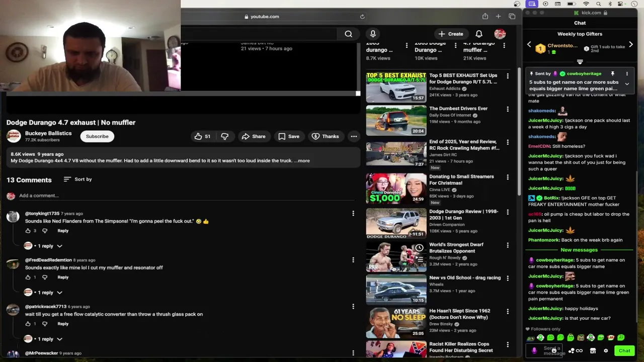Click the video progress bar scrubber
The height and width of the screenshot is (362, 644).
pos(358,94)
